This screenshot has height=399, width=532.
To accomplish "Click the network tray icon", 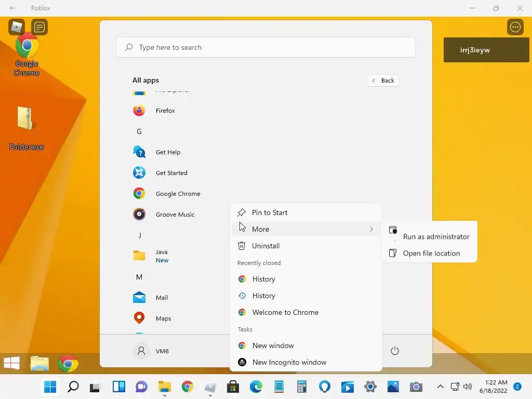I will pos(455,387).
